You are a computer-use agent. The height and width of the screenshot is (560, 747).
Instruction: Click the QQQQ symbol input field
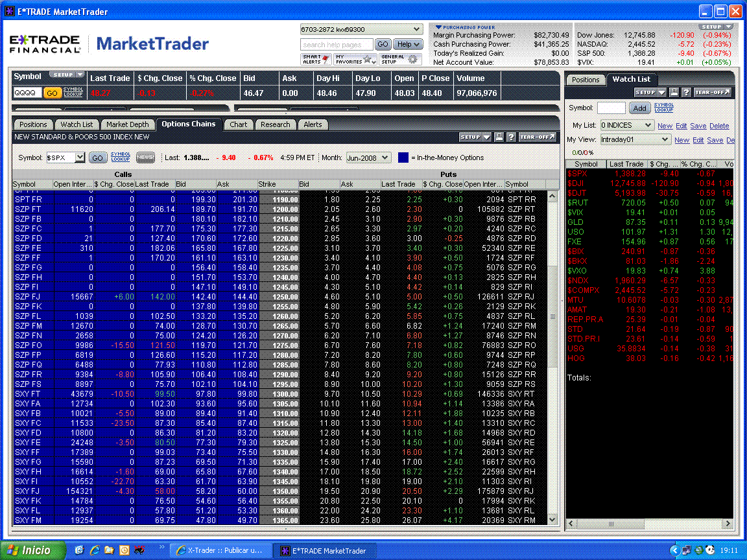[28, 93]
